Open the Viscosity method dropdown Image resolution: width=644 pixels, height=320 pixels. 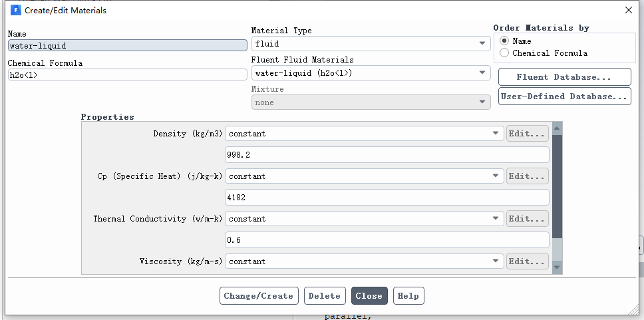point(365,261)
